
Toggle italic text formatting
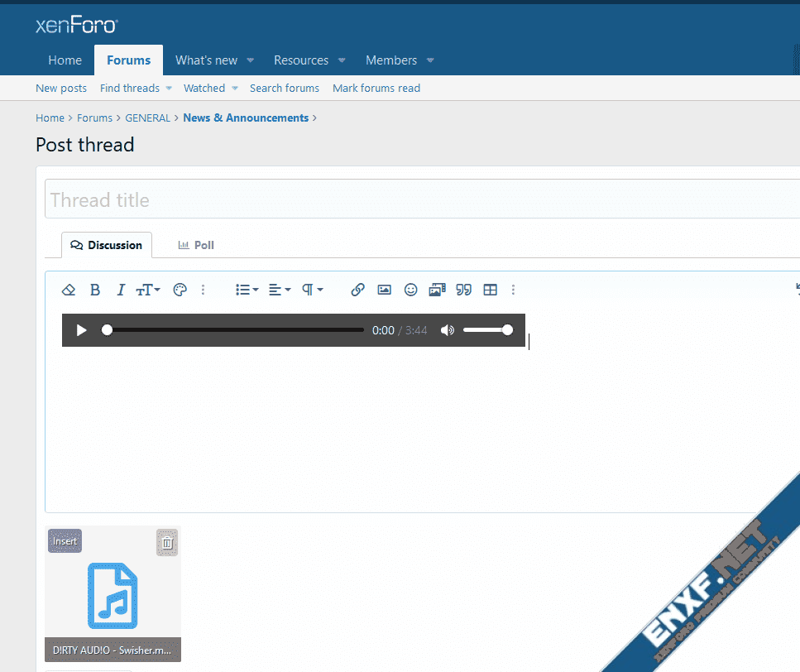(x=121, y=290)
